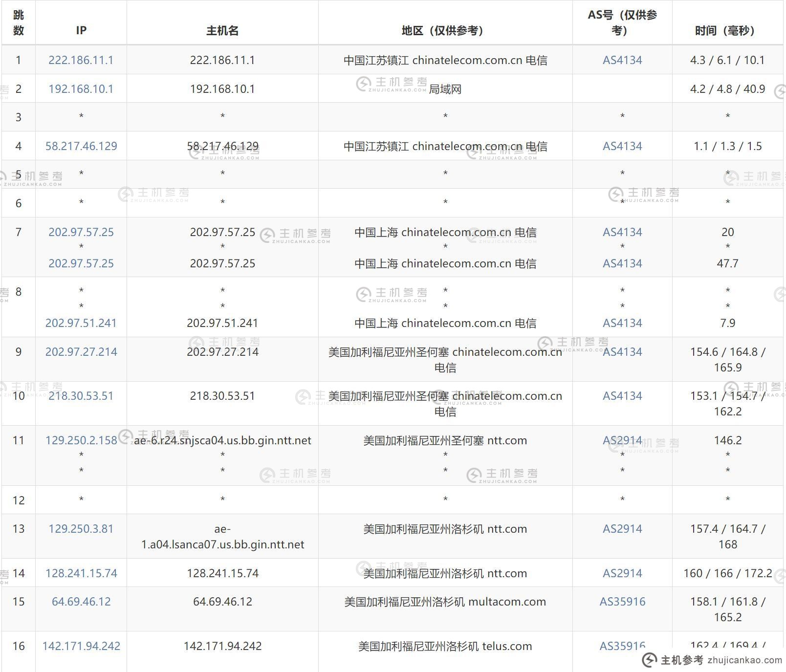Click the hop number 12 cell
Viewport: 786px width, 672px height.
[x=19, y=500]
